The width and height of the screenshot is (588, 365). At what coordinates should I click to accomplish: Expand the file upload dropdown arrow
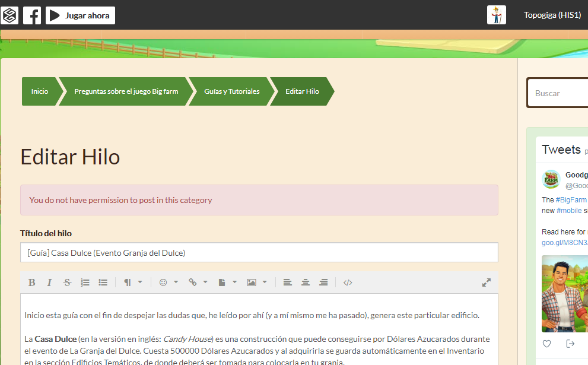coord(235,282)
